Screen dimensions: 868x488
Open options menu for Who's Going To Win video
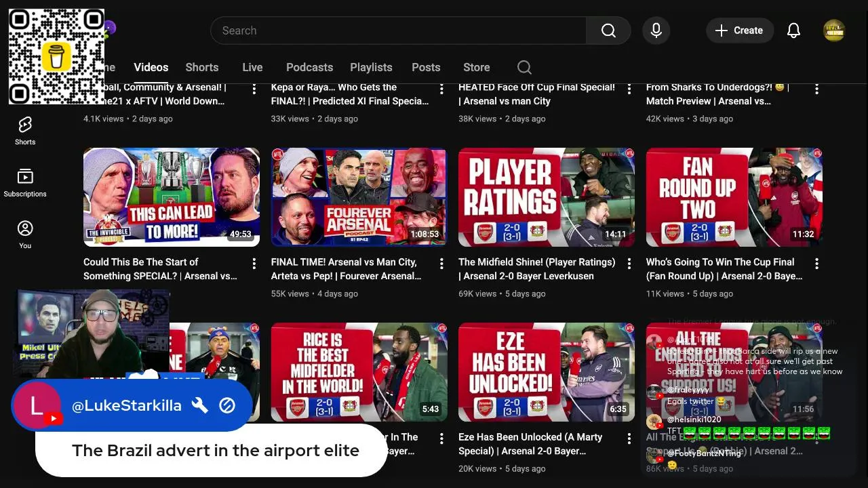tap(816, 264)
